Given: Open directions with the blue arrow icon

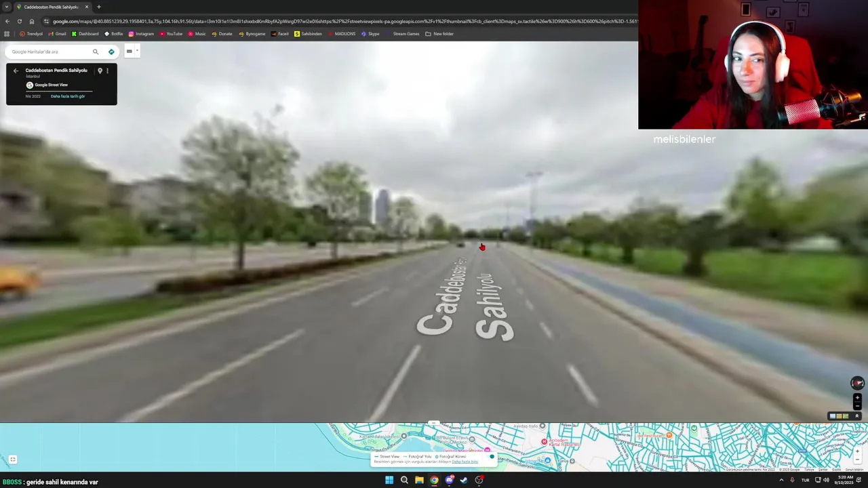Looking at the screenshot, I should tap(111, 52).
